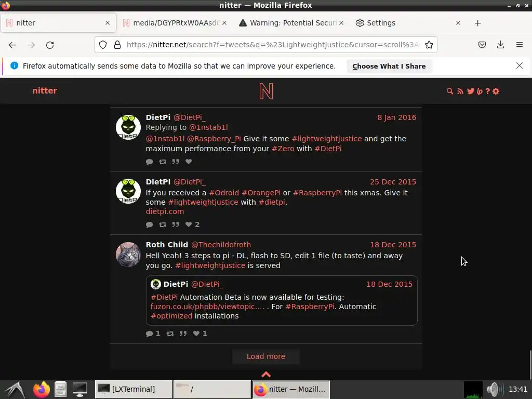Click Roth Child cat avatar
The width and height of the screenshot is (532, 399).
coord(128,255)
